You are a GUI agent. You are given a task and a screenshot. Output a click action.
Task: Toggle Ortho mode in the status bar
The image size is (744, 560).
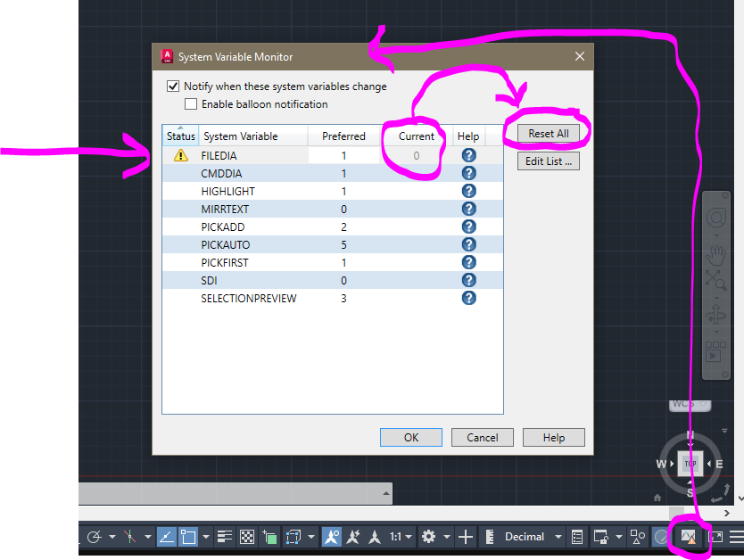coord(168,536)
